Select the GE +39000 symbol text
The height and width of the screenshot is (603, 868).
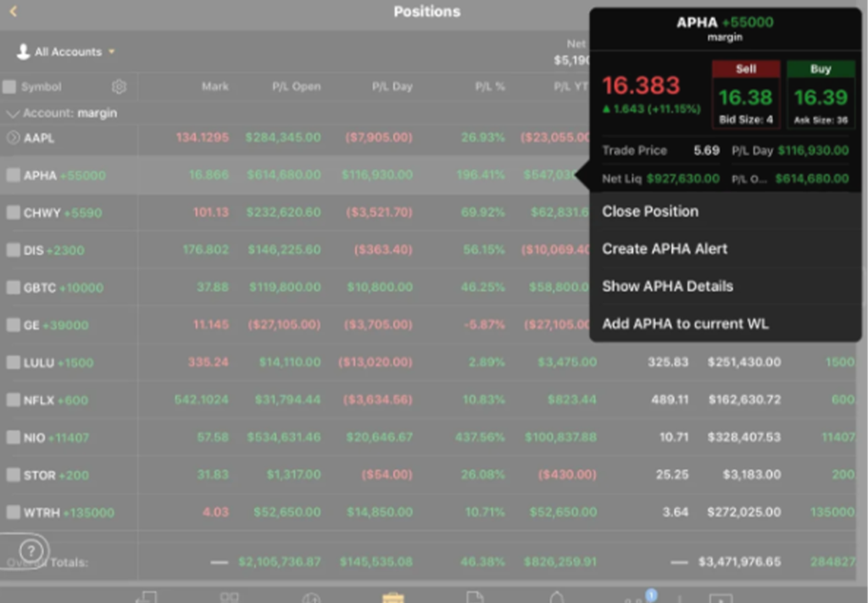[55, 325]
